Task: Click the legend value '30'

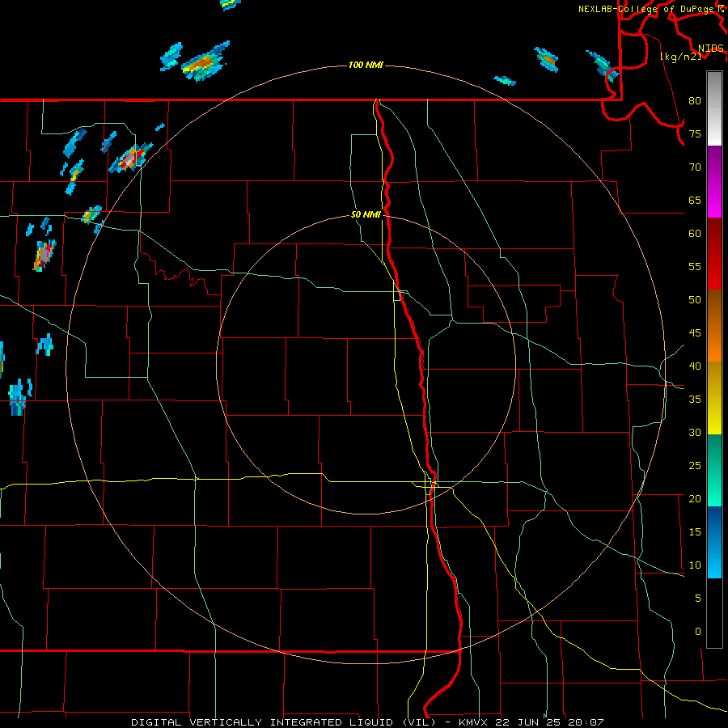Action: (x=695, y=433)
